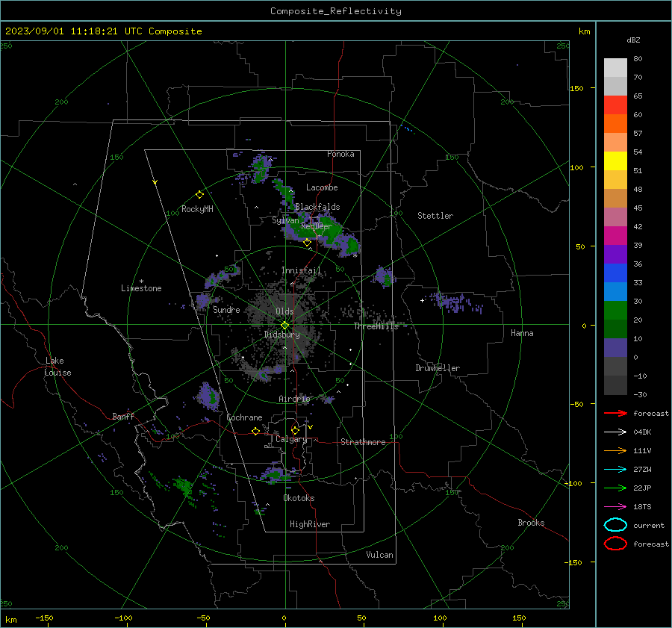
Task: Select the red swatch in dBZ scale
Action: (615, 105)
